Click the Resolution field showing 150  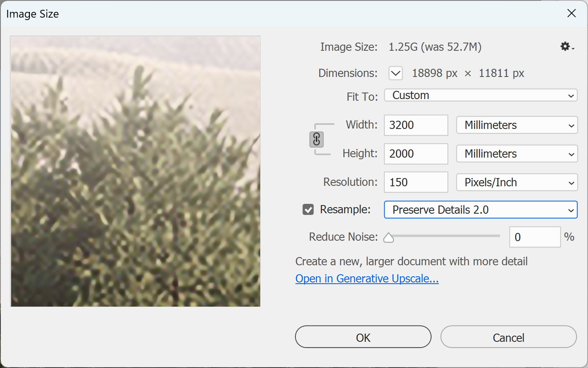(x=416, y=183)
